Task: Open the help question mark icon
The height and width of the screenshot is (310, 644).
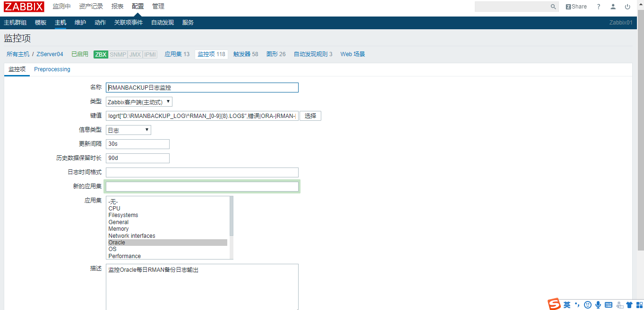Action: click(599, 7)
